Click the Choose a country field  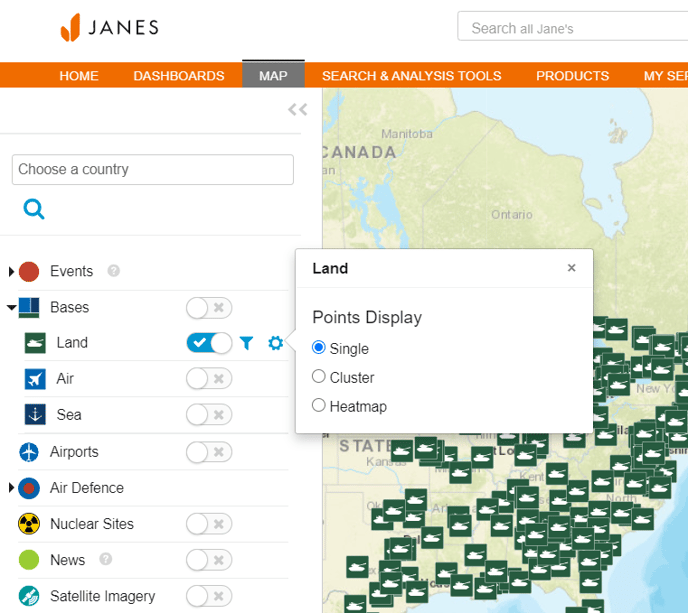coord(153,169)
